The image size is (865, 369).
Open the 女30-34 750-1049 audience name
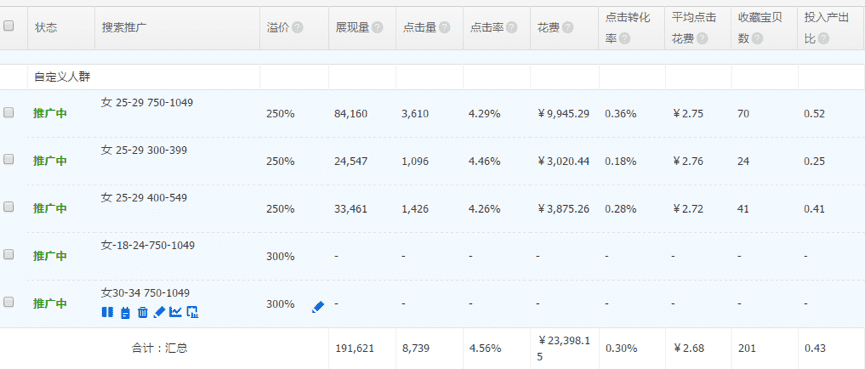(x=146, y=292)
